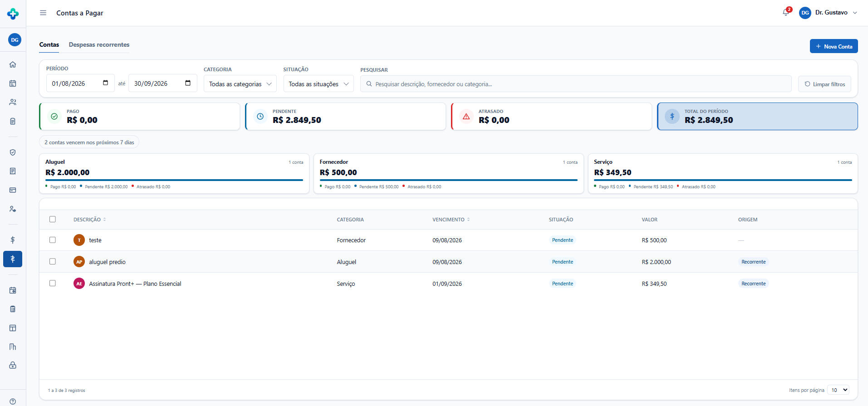Open the calendar picker on the 01/08/2026 date field
The height and width of the screenshot is (406, 868).
(106, 83)
